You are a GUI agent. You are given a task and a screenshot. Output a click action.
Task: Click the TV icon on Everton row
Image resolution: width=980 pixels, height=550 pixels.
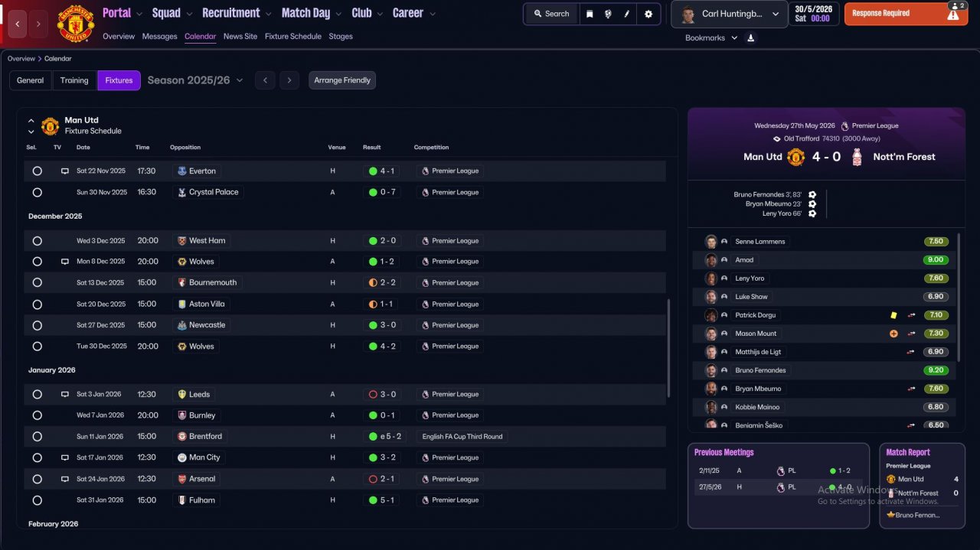(x=65, y=171)
